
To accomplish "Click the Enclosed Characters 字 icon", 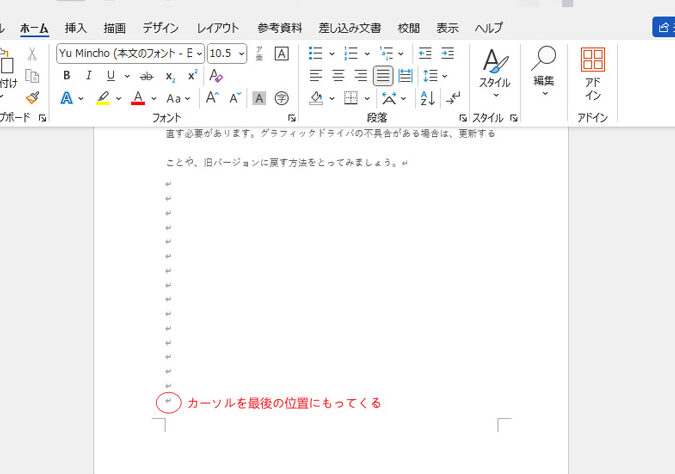I will click(281, 98).
